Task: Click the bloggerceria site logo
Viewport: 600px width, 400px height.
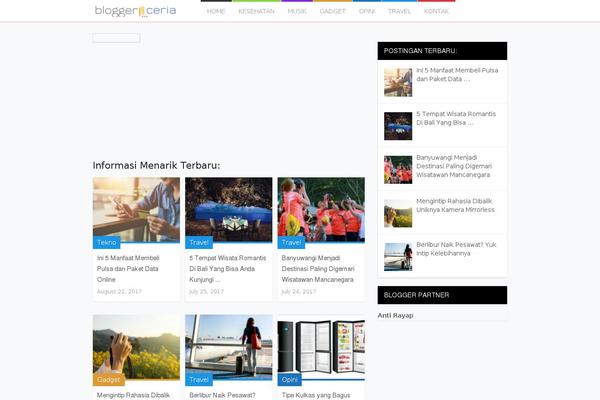Action: pyautogui.click(x=135, y=11)
